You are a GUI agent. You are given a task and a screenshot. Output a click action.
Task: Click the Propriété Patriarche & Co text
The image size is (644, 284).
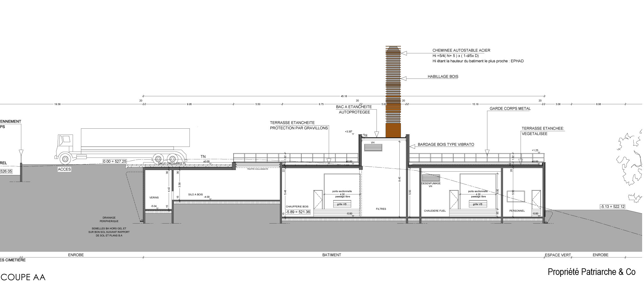pos(591,272)
